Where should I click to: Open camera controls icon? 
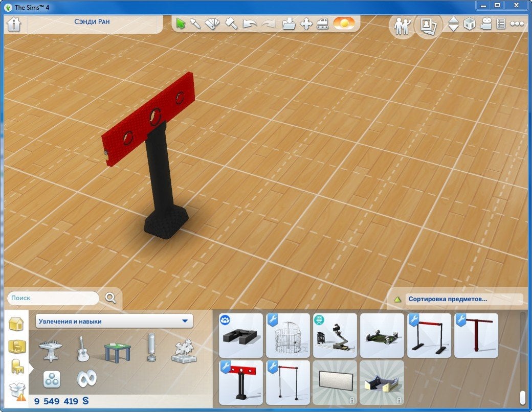coord(486,24)
